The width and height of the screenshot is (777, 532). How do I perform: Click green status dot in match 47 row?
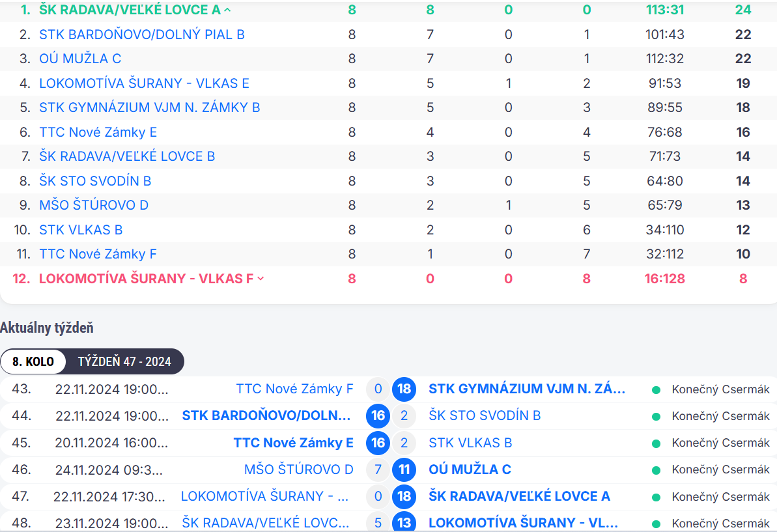(x=656, y=497)
